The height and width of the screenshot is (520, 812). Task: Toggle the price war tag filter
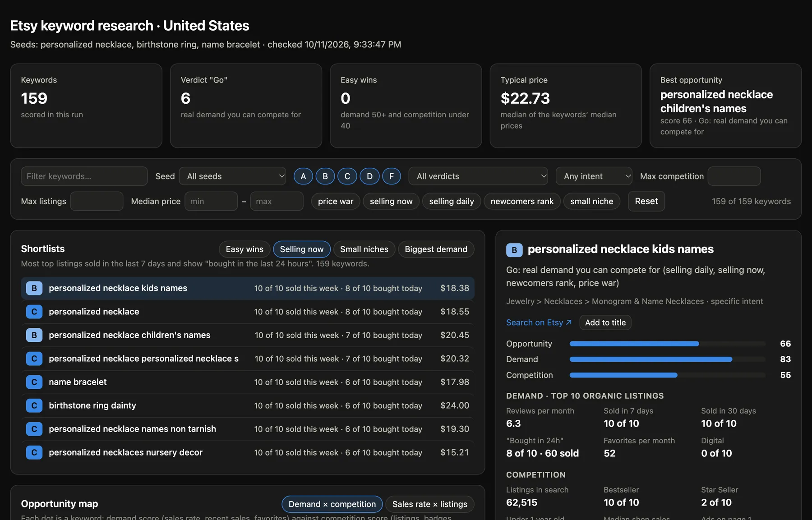tap(336, 201)
